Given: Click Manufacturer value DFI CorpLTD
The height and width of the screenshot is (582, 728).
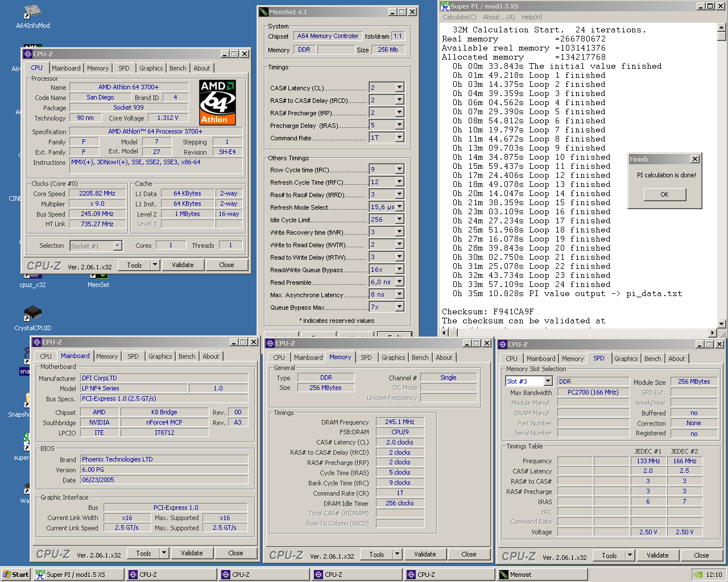Looking at the screenshot, I should pyautogui.click(x=164, y=378).
